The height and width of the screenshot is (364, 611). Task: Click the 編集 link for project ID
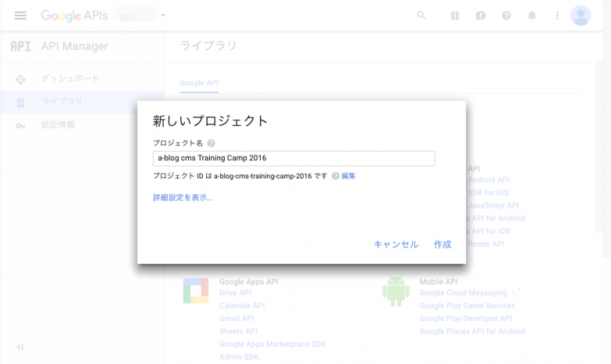[349, 176]
